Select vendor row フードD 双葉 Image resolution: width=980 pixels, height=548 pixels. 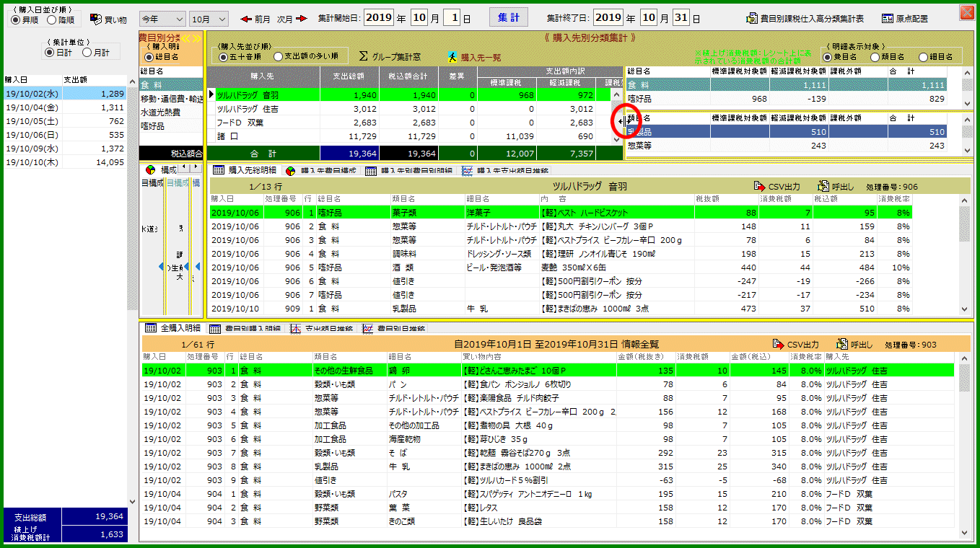(408, 123)
